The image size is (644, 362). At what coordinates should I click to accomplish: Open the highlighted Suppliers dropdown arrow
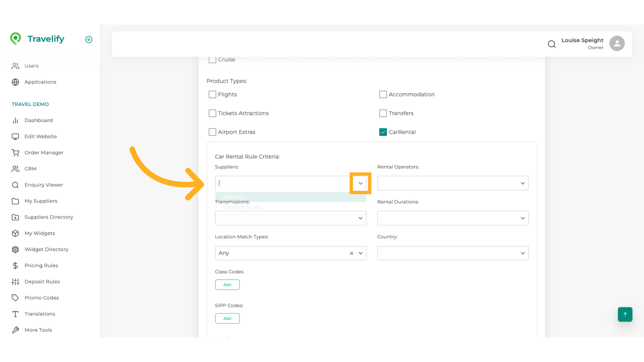pyautogui.click(x=361, y=183)
